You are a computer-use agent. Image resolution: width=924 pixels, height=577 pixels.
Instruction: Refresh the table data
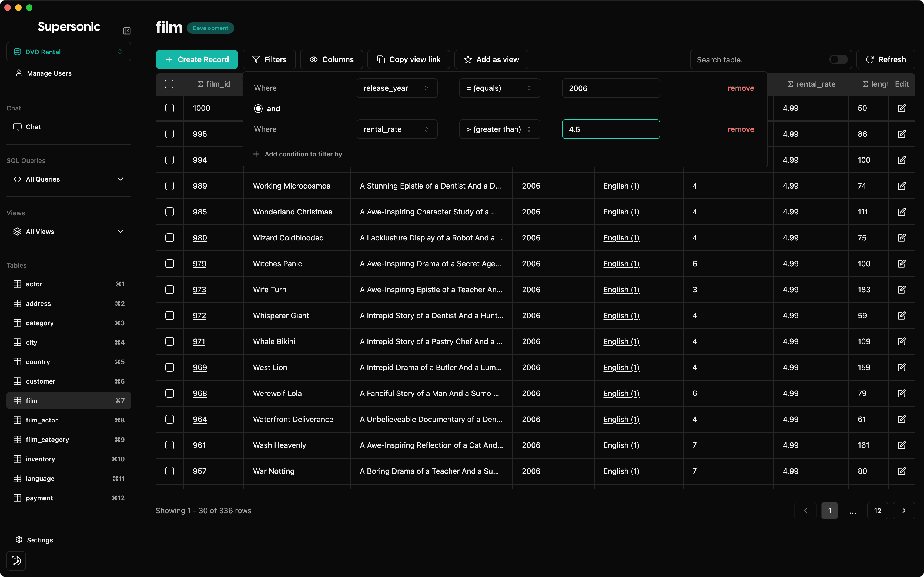[x=885, y=59]
